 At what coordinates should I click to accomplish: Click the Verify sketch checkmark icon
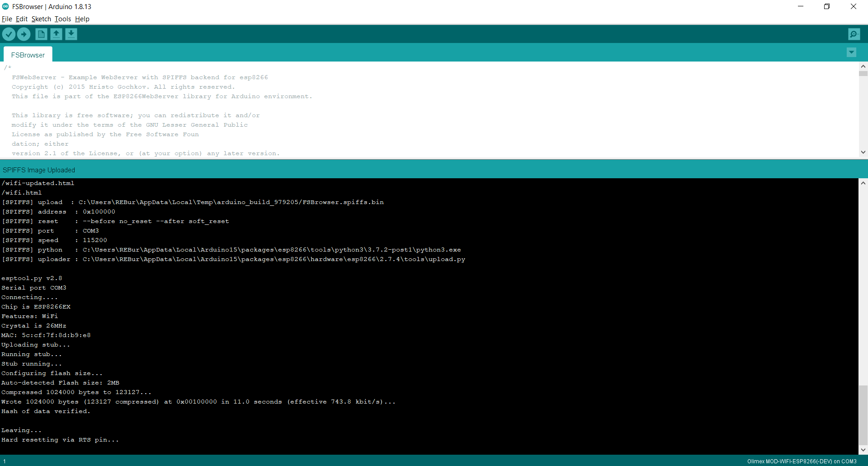[x=9, y=34]
